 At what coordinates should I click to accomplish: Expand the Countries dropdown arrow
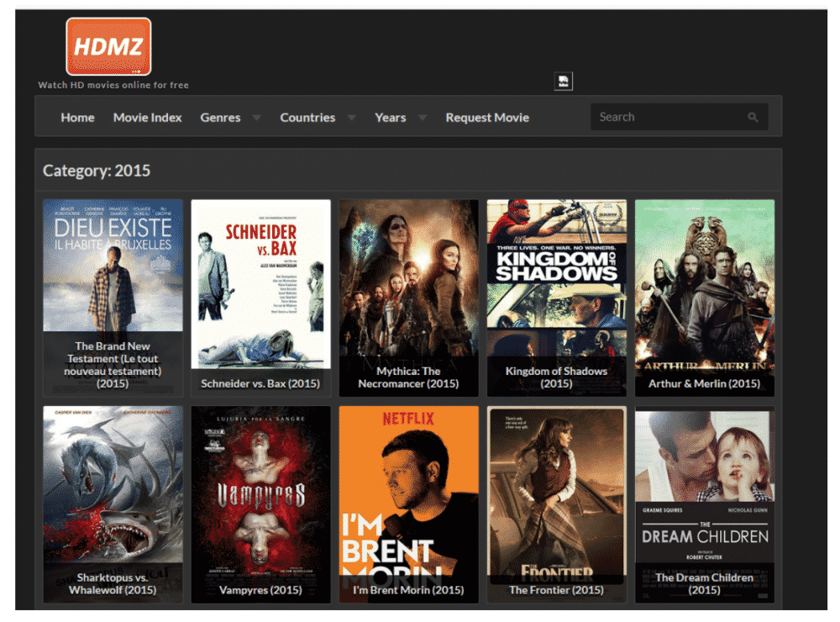click(351, 118)
